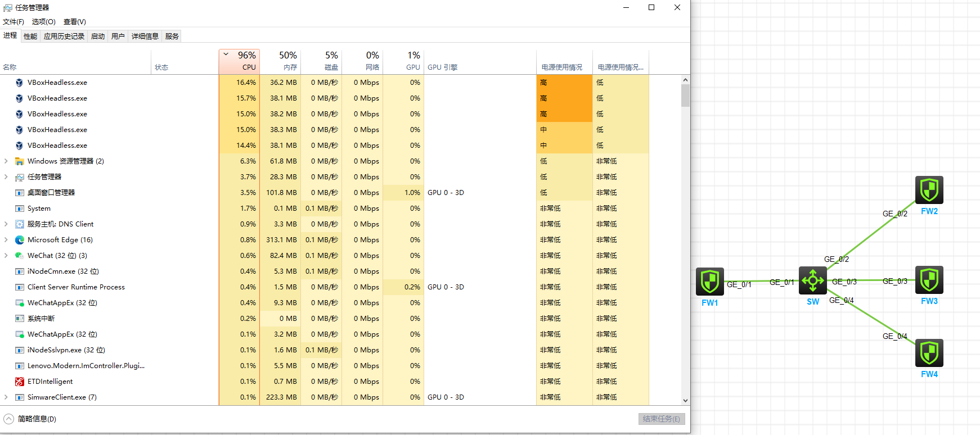The width and height of the screenshot is (980, 435).
Task: Click the scrollbar up arrow in process list
Action: (x=685, y=80)
